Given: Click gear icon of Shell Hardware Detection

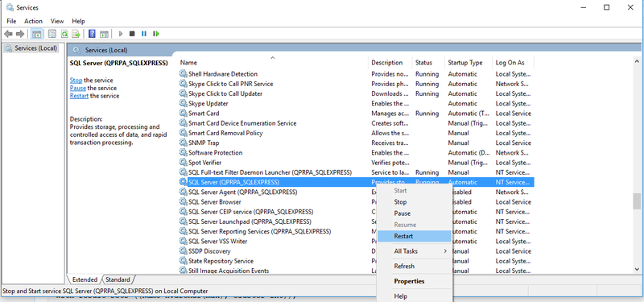Looking at the screenshot, I should (x=184, y=74).
